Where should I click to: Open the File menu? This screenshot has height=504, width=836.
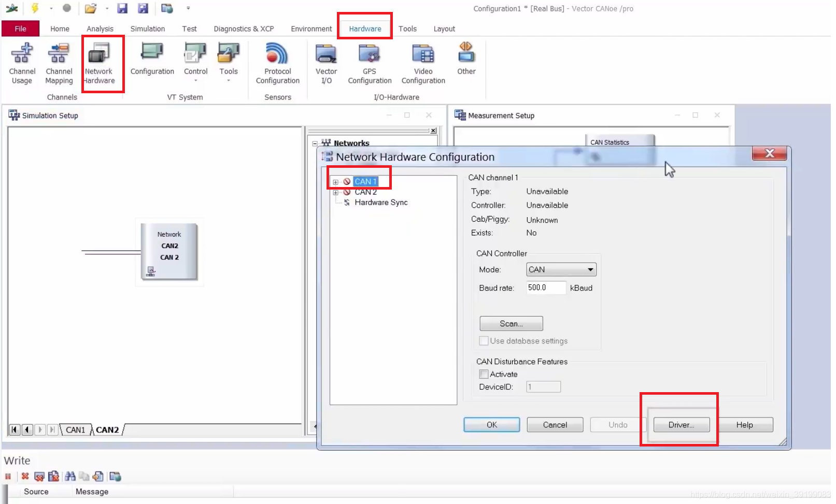(20, 28)
